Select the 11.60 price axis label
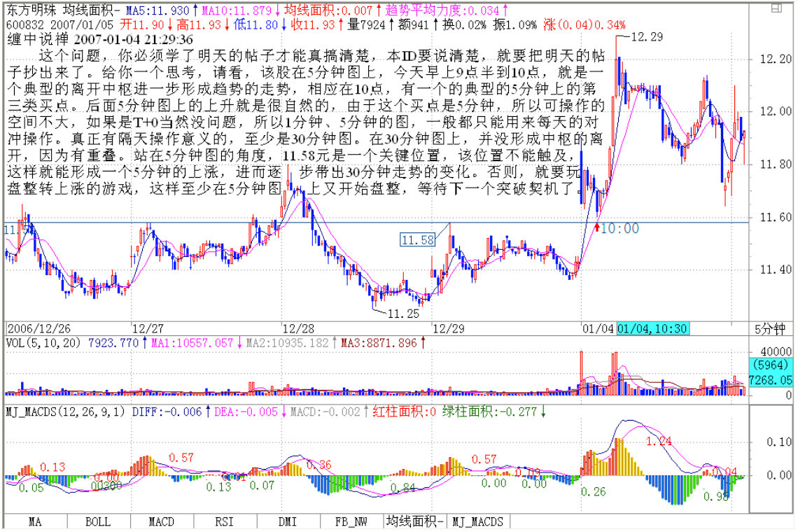798x532 pixels. (776, 217)
